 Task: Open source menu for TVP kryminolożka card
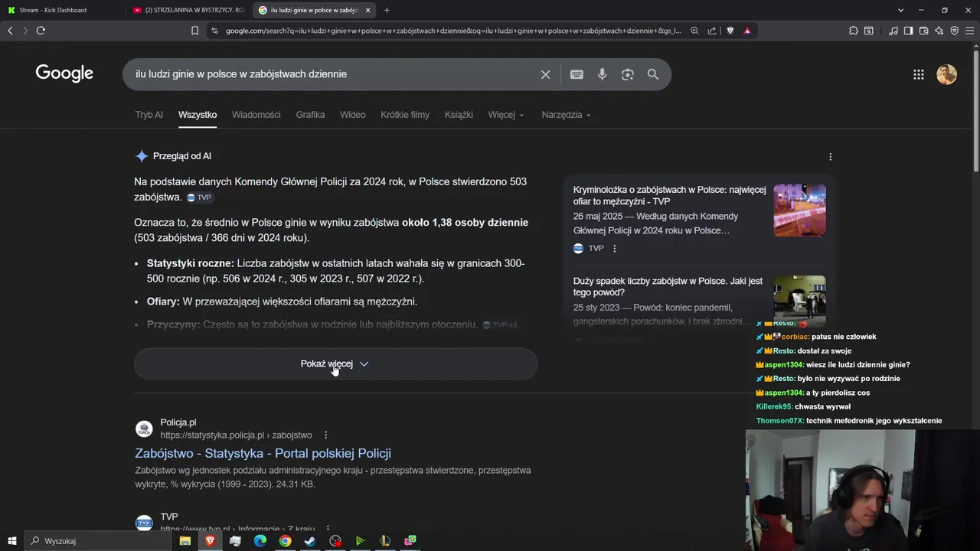click(x=614, y=249)
